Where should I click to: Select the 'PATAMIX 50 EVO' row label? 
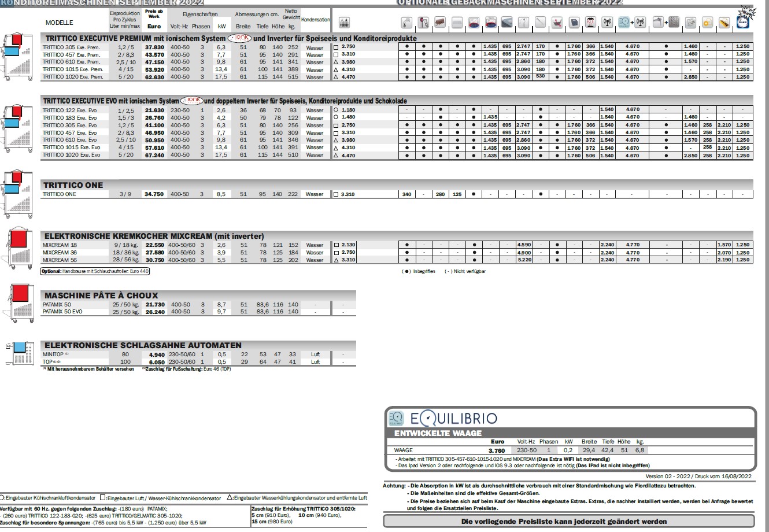(x=62, y=312)
